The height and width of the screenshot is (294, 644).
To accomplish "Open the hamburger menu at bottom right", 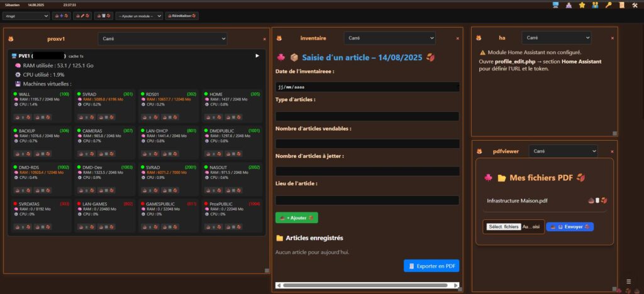I will (628, 281).
